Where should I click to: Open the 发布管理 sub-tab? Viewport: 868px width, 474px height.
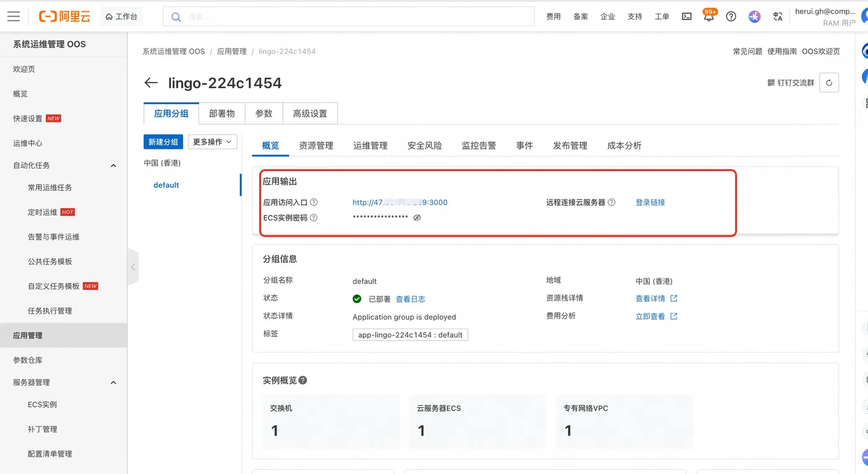point(570,146)
